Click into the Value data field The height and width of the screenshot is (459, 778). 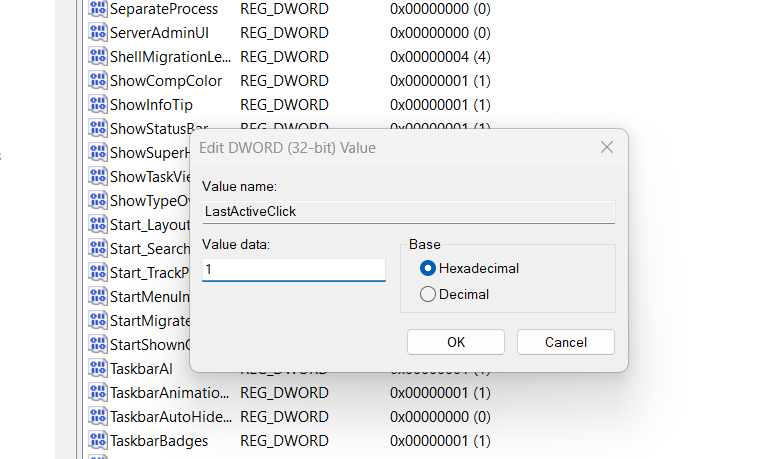pos(293,270)
